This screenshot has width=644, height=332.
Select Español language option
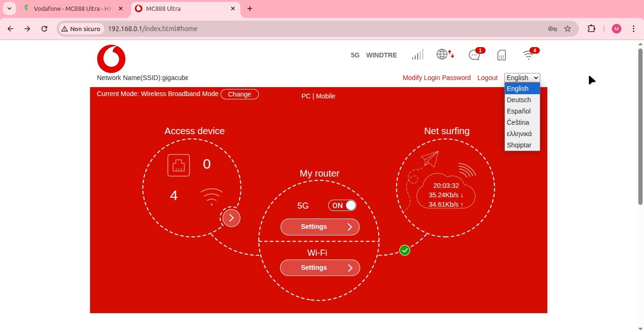pyautogui.click(x=522, y=111)
